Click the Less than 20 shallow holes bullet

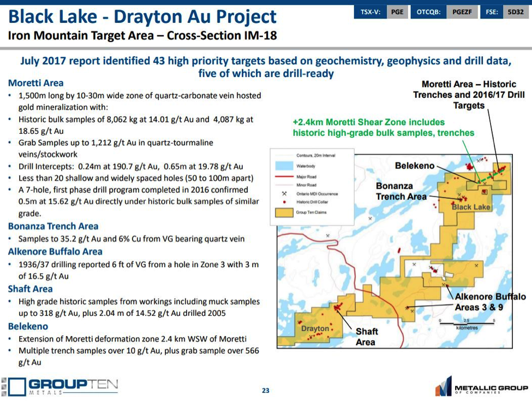(136, 178)
